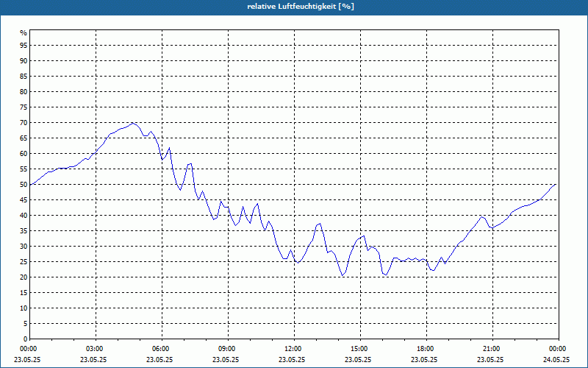Click the humidity curve's lowest dip after 14:00

click(x=342, y=275)
